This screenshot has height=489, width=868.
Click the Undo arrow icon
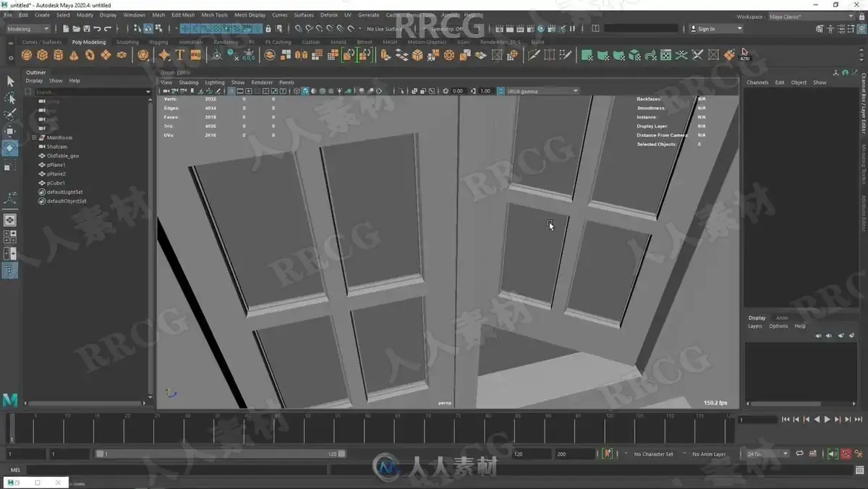coord(97,29)
